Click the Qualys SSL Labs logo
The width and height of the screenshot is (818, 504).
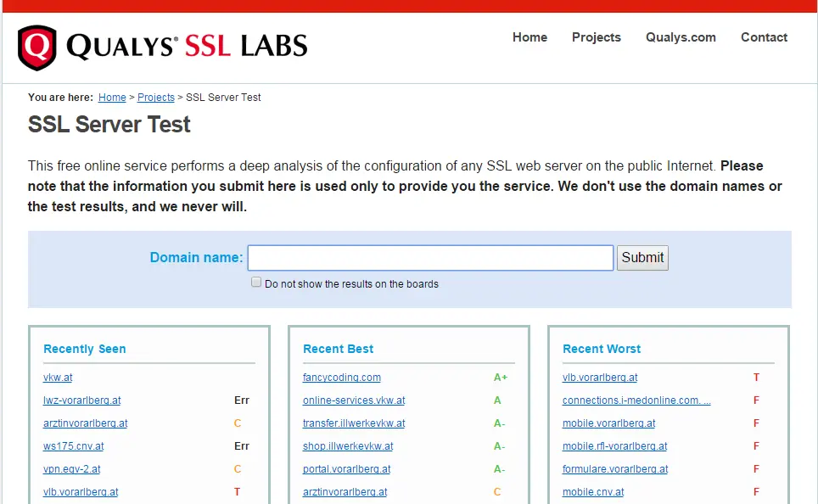coord(162,47)
